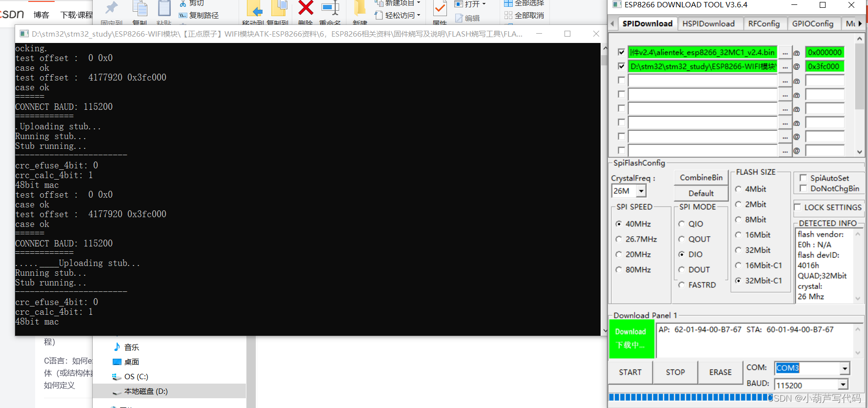
Task: Click the Default button
Action: pyautogui.click(x=701, y=193)
